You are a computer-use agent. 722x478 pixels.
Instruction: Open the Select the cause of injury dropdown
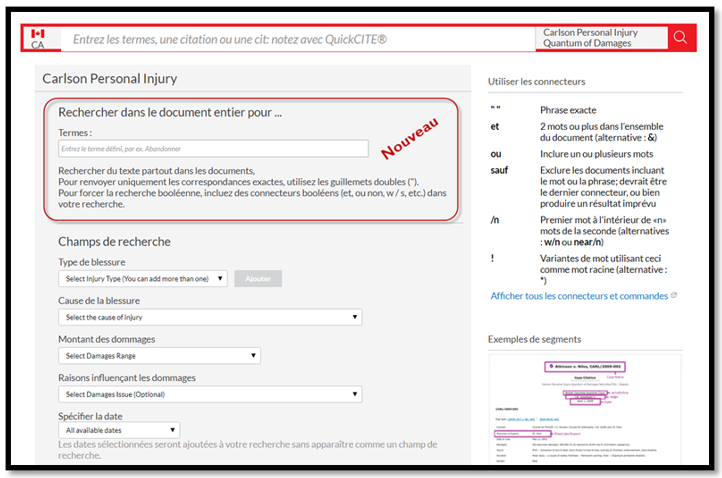click(x=210, y=317)
